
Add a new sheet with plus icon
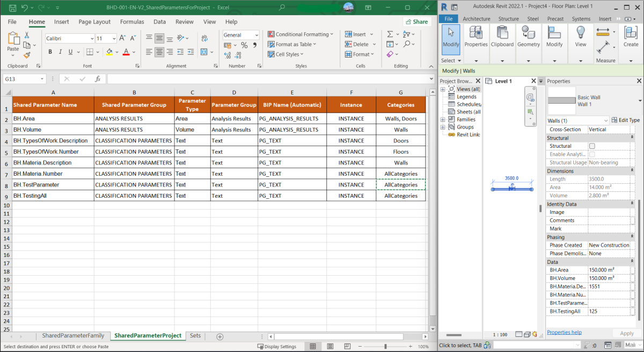tap(219, 336)
